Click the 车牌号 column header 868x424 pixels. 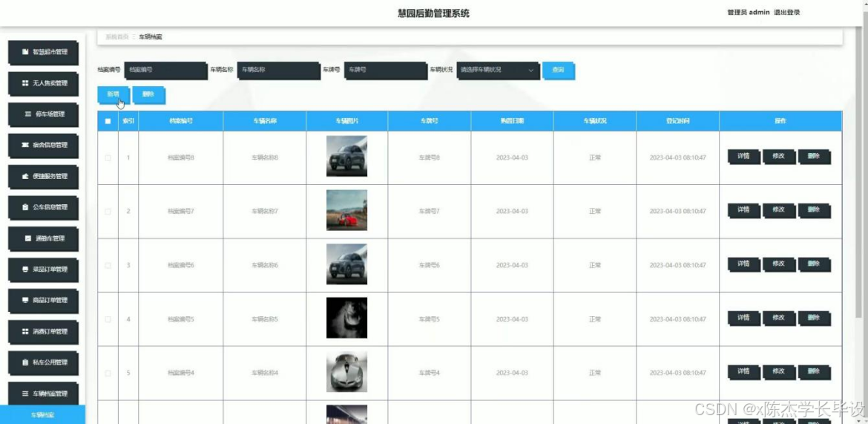coord(430,121)
